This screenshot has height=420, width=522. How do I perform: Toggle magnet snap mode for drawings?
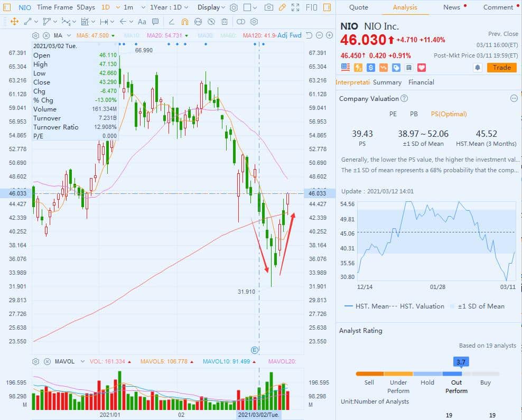[184, 22]
